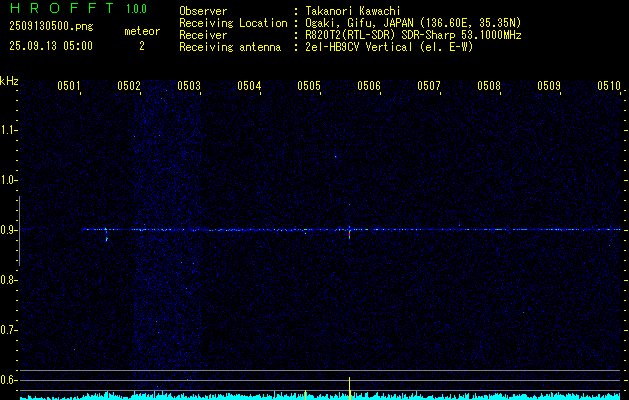The height and width of the screenshot is (400, 629).
Task: Click the date stamp 25.09.13 05:00
Action: 51,46
